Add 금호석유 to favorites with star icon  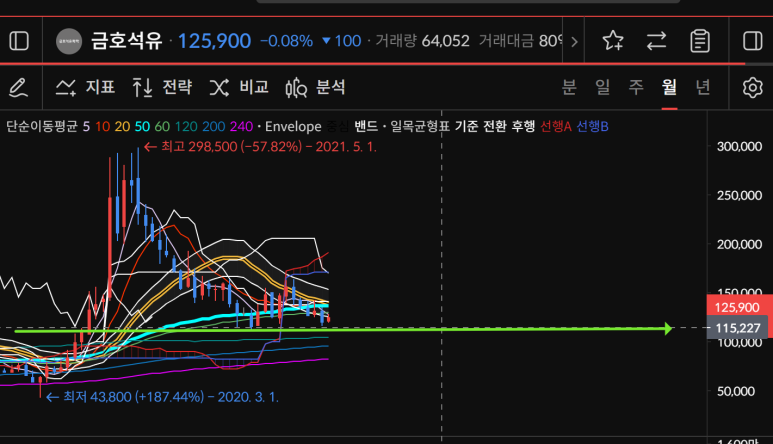tap(613, 40)
